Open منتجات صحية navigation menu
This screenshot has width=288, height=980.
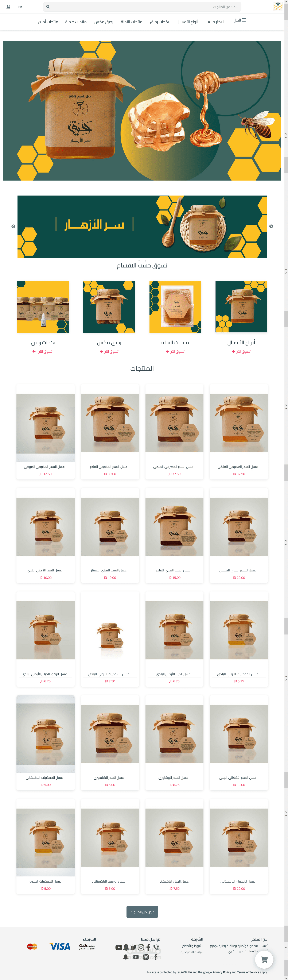76,22
